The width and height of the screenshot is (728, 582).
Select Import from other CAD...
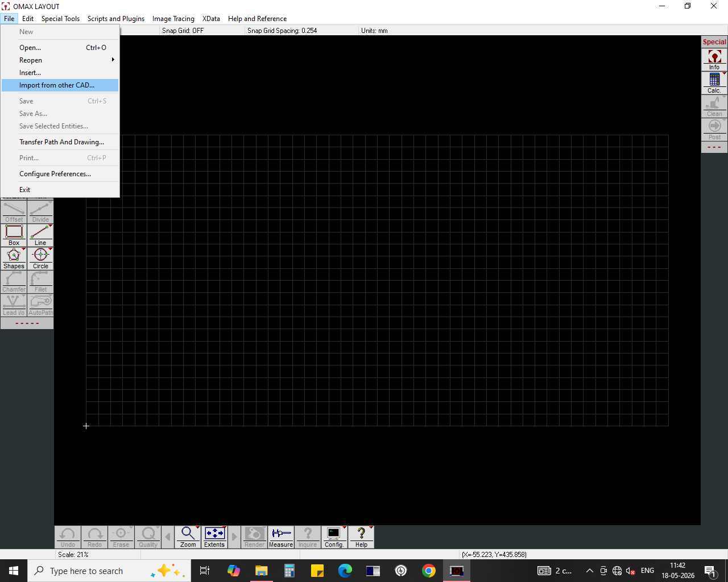pos(60,85)
